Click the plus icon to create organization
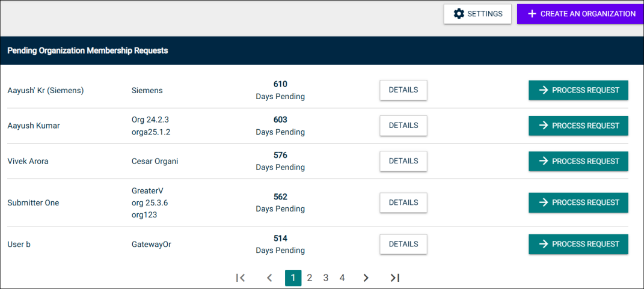This screenshot has width=644, height=289. tap(532, 14)
